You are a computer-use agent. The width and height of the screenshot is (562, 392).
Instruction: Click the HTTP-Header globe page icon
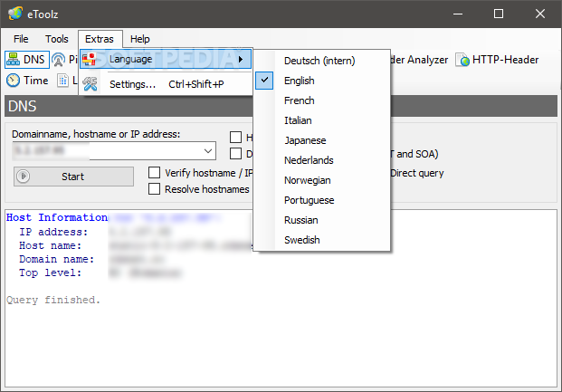(462, 60)
